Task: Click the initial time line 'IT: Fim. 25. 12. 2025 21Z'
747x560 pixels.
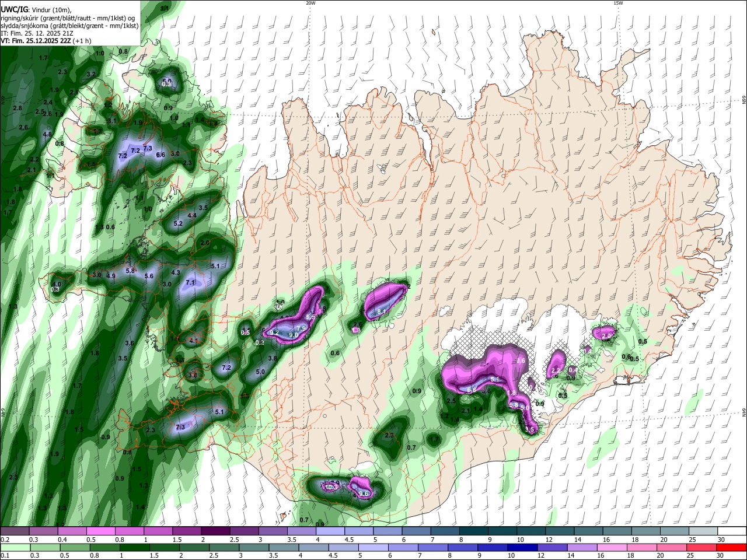Action: [x=37, y=33]
